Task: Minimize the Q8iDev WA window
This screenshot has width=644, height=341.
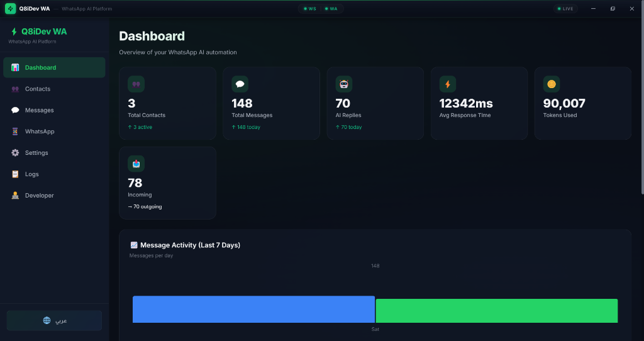Action: point(593,9)
